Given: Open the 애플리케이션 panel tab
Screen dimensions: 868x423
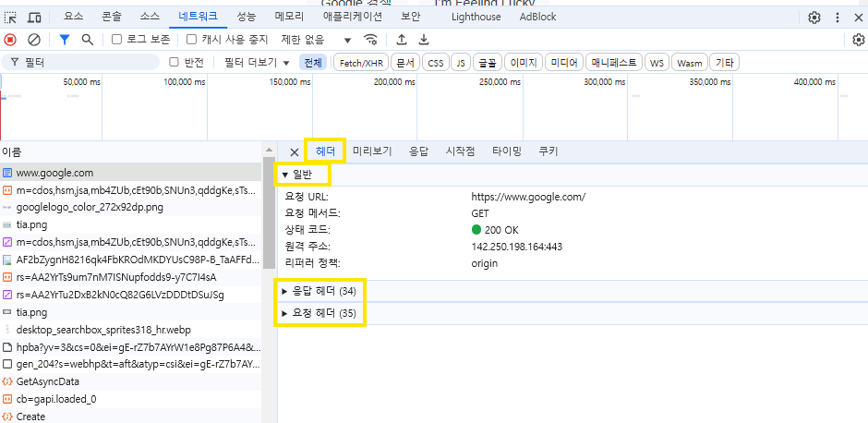Looking at the screenshot, I should click(353, 18).
